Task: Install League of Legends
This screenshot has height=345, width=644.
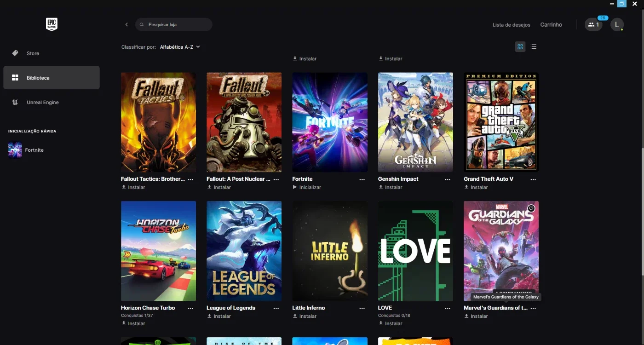Action: pyautogui.click(x=218, y=316)
